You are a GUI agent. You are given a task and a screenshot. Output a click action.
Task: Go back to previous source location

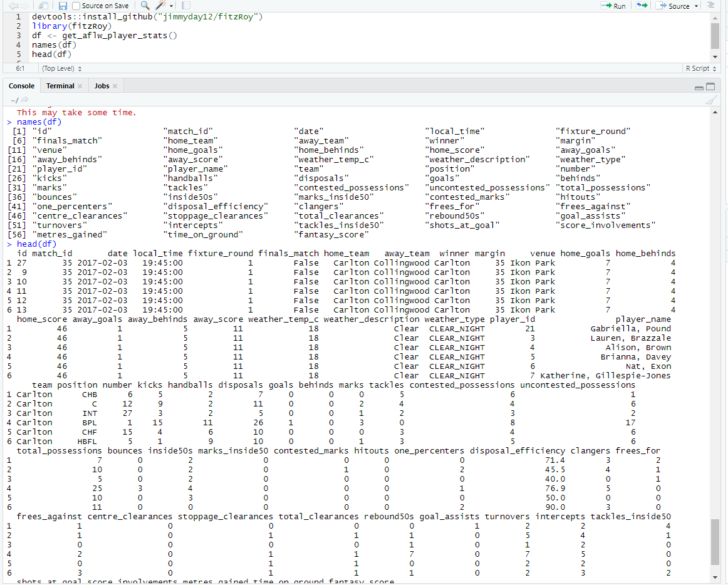13,6
